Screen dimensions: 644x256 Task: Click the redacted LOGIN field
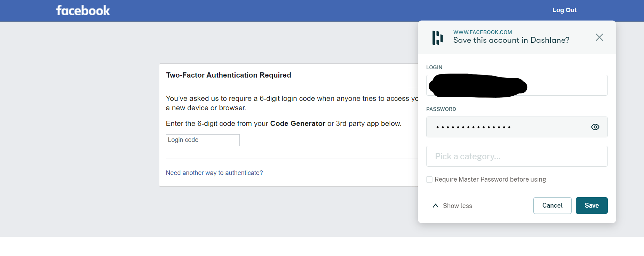pyautogui.click(x=517, y=85)
